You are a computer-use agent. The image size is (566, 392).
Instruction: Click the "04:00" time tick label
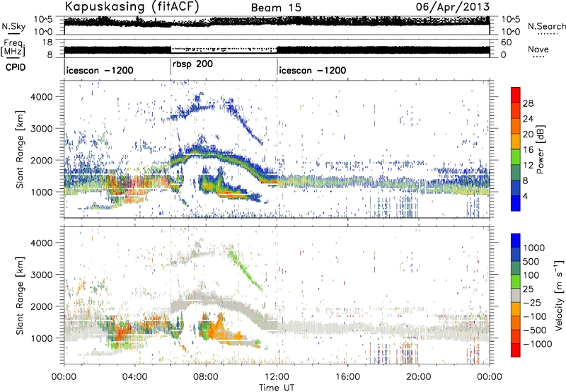click(x=134, y=377)
